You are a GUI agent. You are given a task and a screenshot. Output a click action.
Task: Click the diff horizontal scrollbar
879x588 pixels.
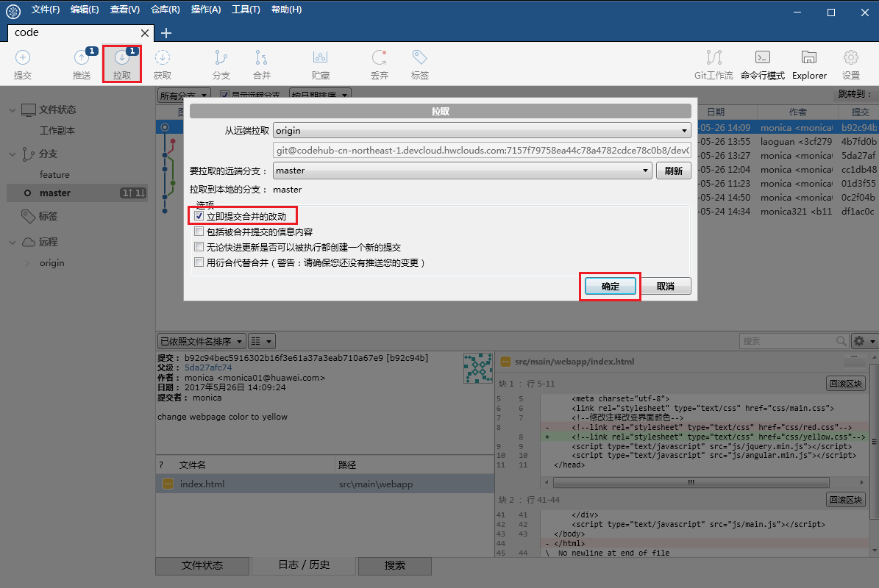691,482
